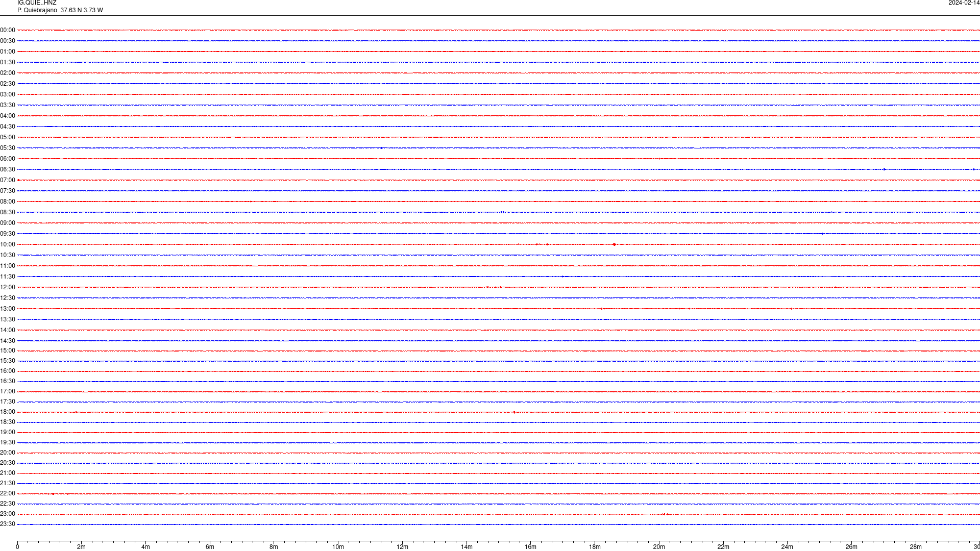The image size is (980, 551).
Task: Select the 22:30 time row label
Action: pos(8,504)
